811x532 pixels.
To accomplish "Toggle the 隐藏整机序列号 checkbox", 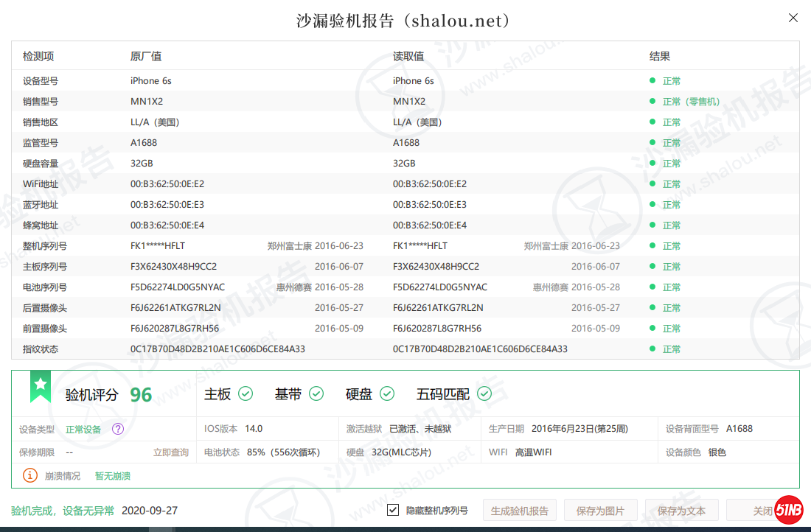I will (393, 510).
